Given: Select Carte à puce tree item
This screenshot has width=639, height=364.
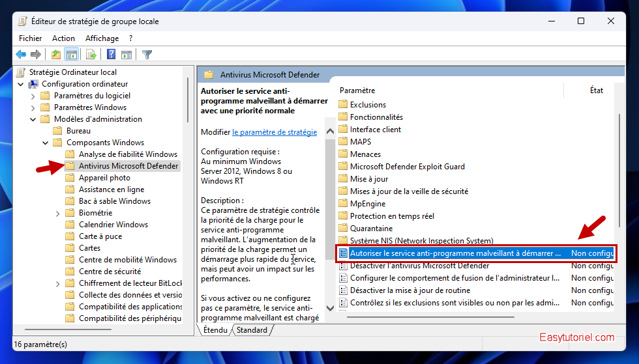Looking at the screenshot, I should (x=100, y=236).
